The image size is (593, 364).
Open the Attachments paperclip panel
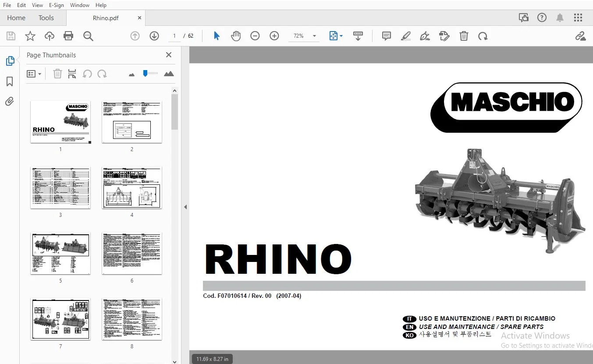(x=10, y=102)
